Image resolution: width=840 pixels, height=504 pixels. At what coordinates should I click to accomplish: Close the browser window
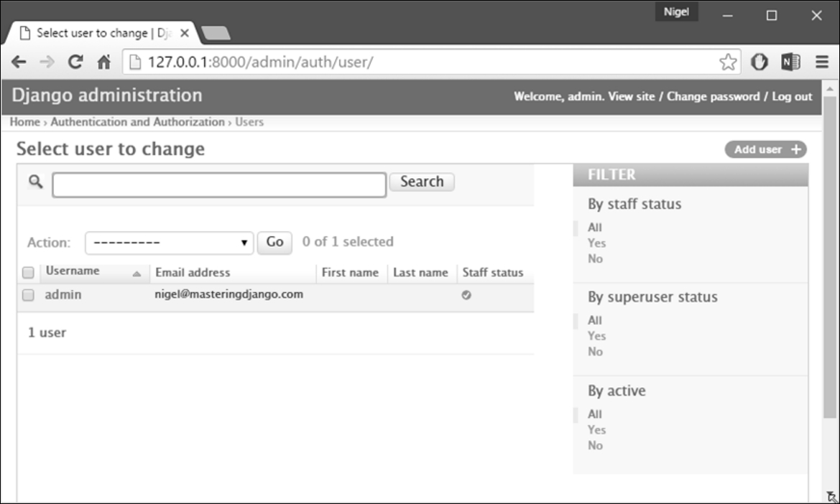point(816,16)
